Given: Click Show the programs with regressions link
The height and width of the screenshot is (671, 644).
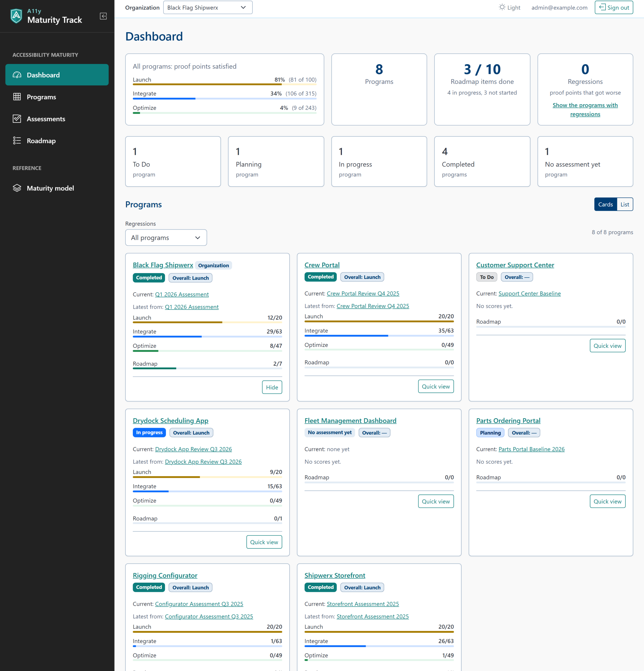Looking at the screenshot, I should [585, 110].
